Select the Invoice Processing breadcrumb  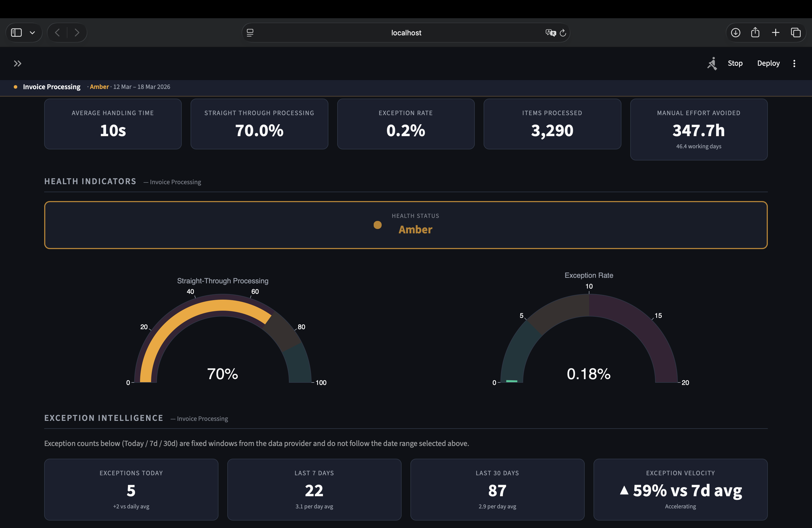tap(52, 87)
